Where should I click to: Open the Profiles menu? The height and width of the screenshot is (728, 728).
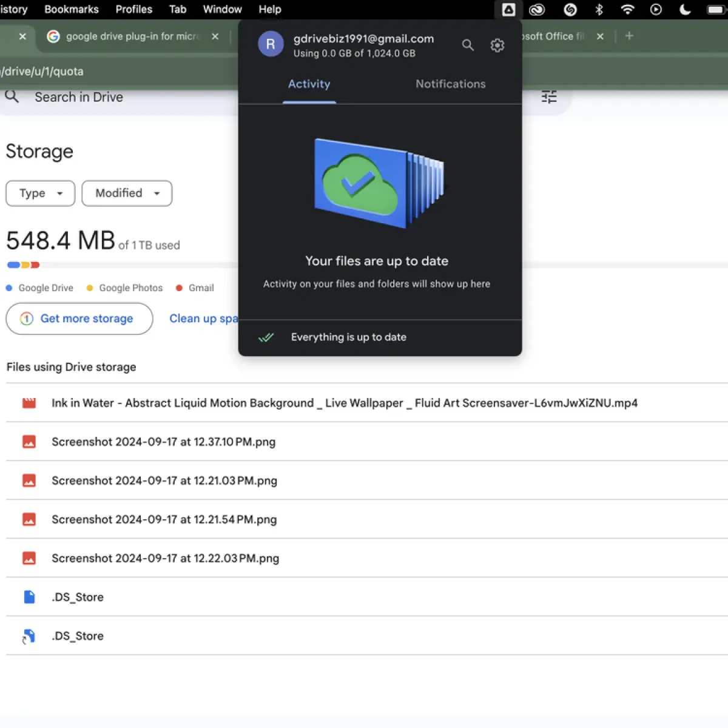tap(134, 9)
